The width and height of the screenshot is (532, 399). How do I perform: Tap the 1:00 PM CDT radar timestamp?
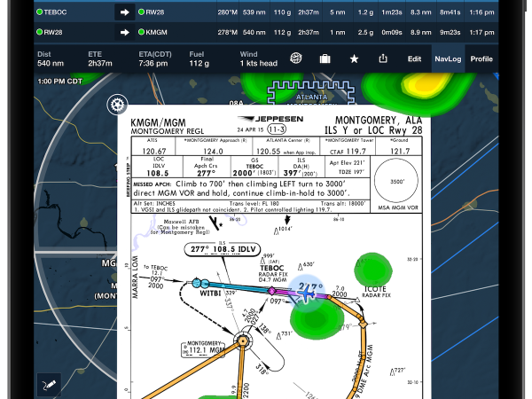point(60,82)
